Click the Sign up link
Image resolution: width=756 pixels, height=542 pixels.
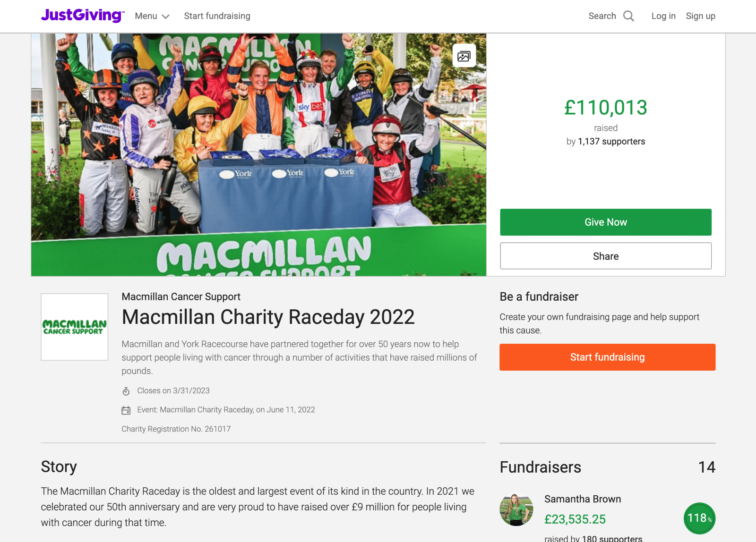(701, 16)
